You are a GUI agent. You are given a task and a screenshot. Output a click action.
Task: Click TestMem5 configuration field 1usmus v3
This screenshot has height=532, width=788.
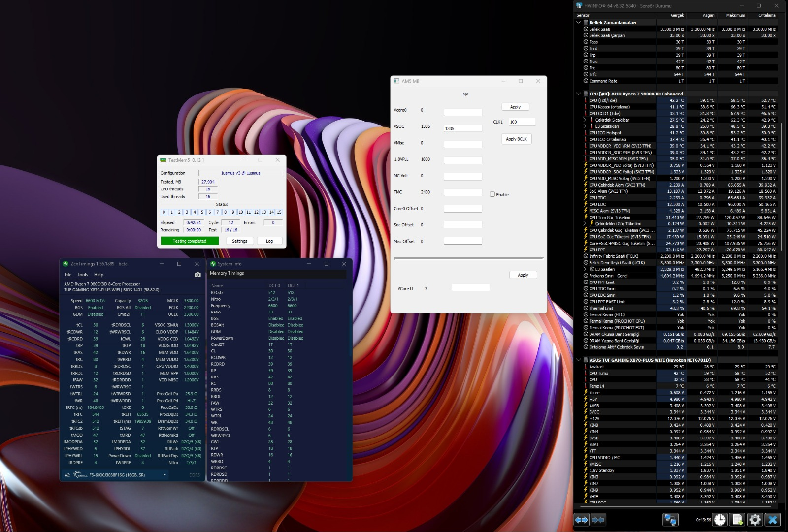coord(240,173)
